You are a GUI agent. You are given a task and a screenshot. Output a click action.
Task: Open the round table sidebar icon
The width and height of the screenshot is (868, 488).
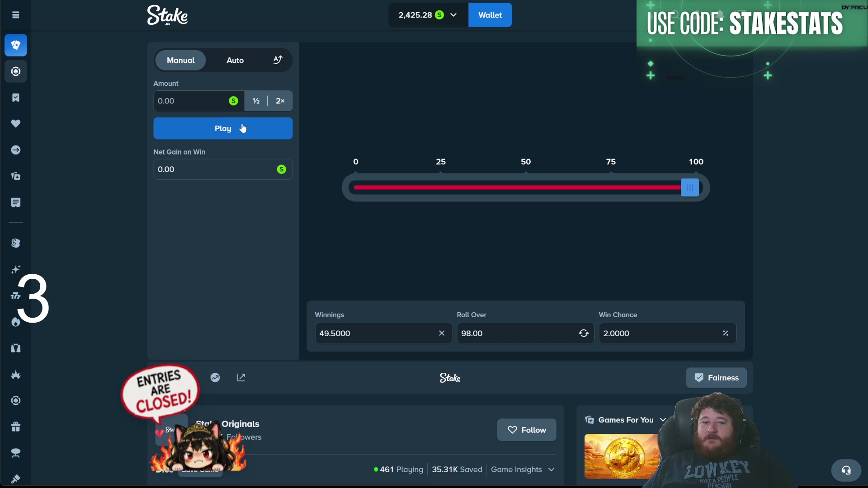coord(16,453)
